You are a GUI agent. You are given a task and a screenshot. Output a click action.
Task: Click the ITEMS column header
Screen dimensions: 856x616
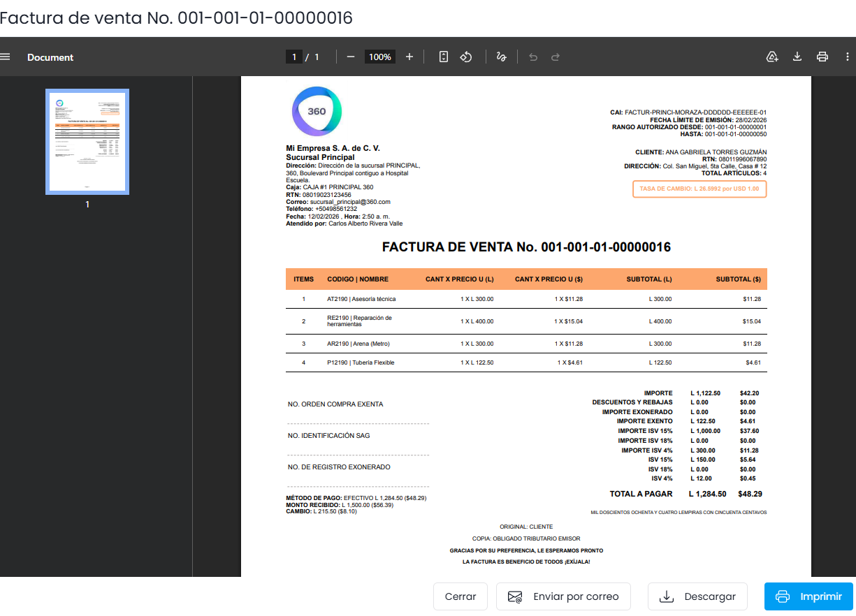pos(304,279)
